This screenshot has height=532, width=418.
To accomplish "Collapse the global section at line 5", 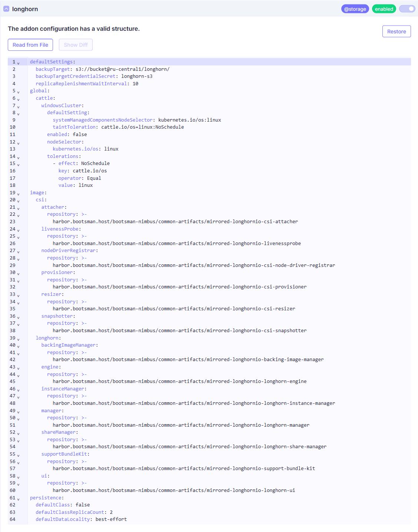I will [18, 92].
